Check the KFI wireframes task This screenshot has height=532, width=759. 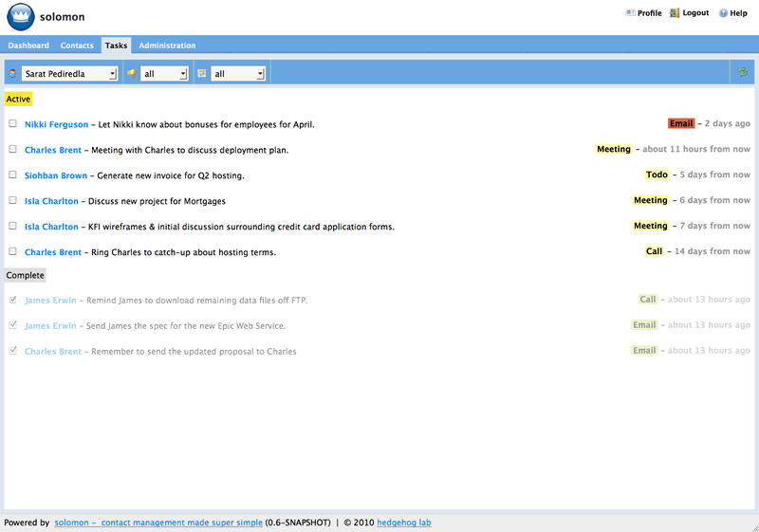(13, 227)
